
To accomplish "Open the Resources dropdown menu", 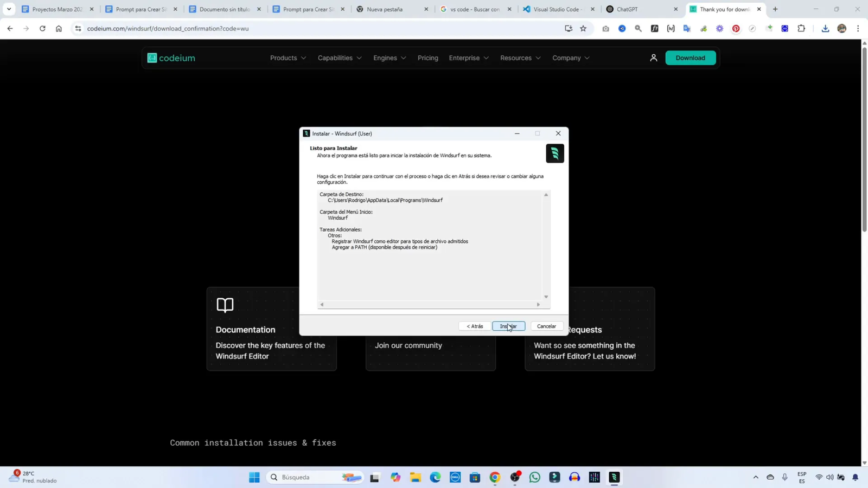I will click(520, 58).
